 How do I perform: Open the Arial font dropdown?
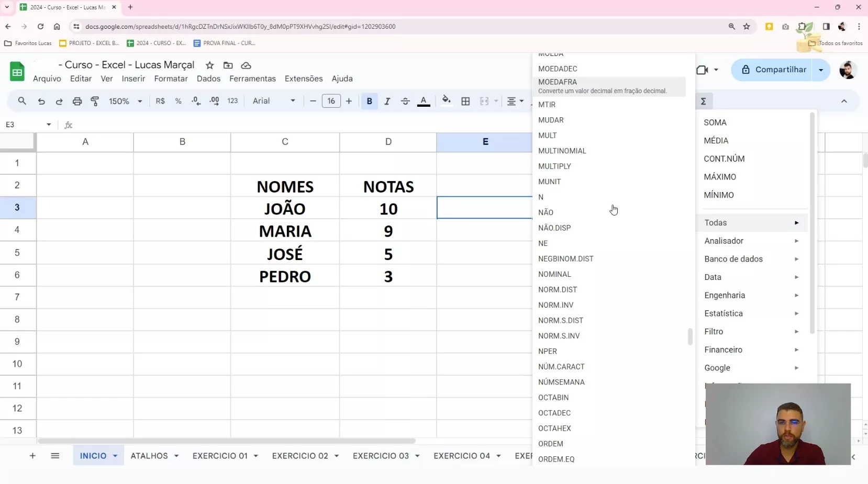click(274, 101)
